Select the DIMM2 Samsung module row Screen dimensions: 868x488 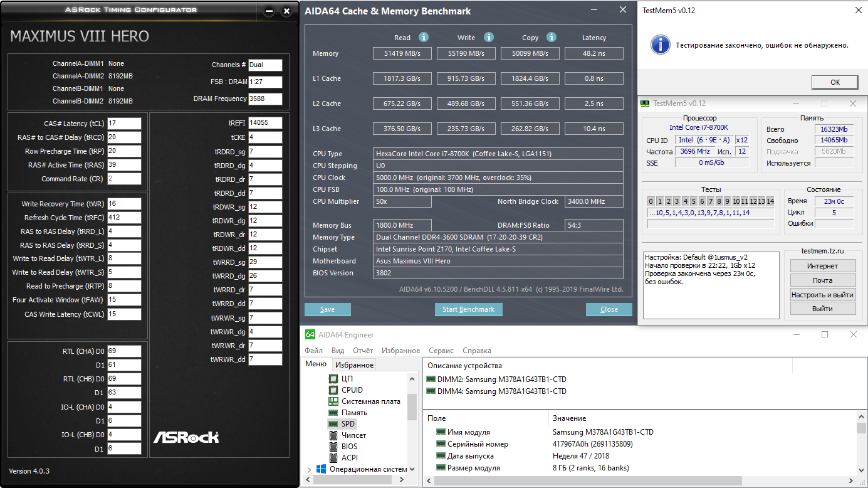click(x=496, y=379)
